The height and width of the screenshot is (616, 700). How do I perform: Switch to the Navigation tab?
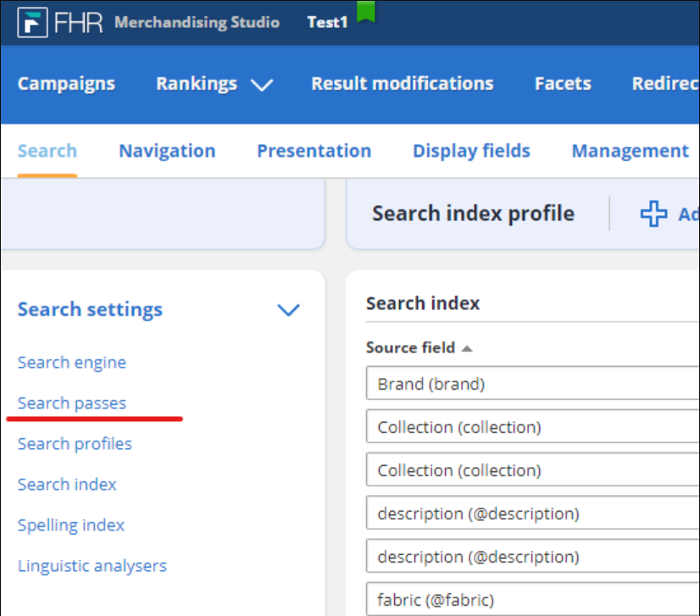167,151
